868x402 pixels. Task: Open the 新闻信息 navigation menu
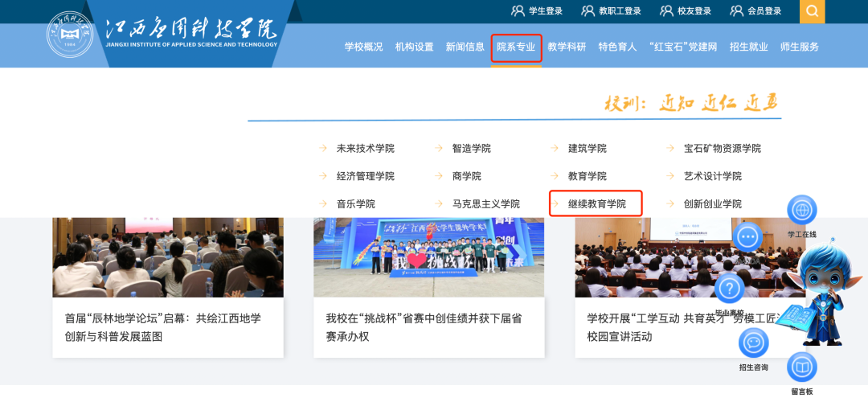click(x=465, y=47)
